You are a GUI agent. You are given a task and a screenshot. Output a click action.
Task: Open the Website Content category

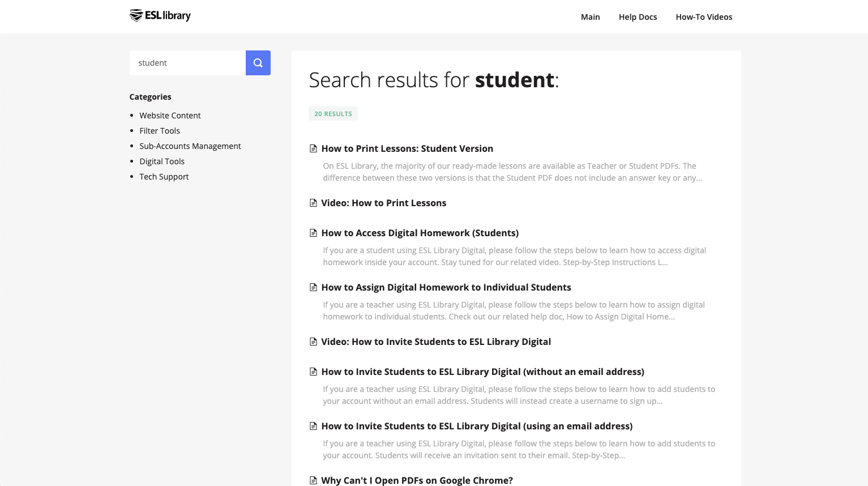170,116
